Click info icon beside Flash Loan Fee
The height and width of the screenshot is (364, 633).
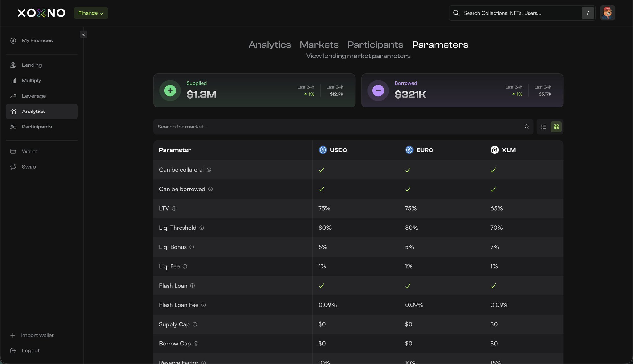pyautogui.click(x=203, y=305)
